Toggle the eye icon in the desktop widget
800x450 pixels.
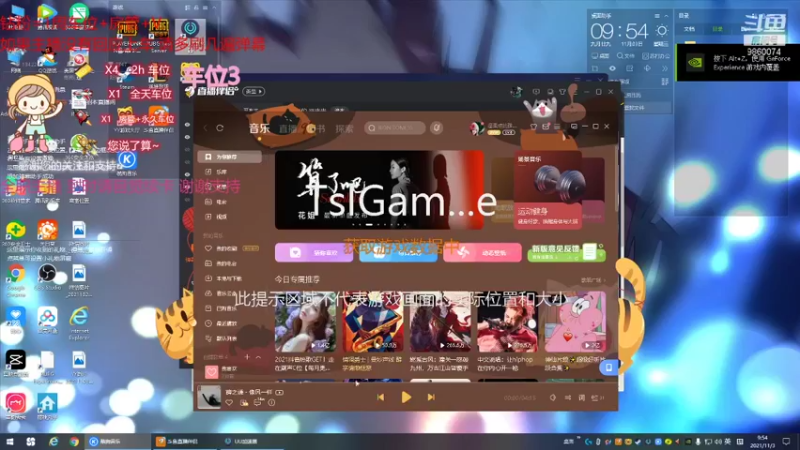pyautogui.click(x=612, y=68)
